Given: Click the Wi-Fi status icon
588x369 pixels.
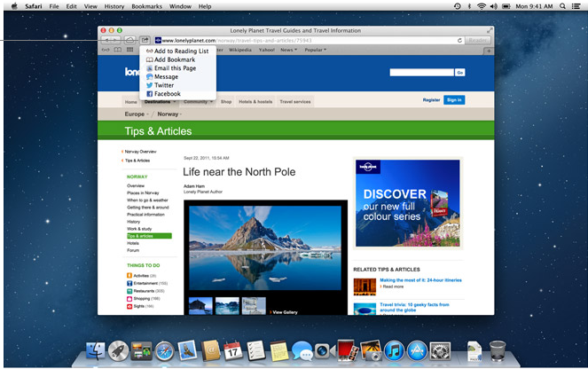Looking at the screenshot, I should [481, 6].
